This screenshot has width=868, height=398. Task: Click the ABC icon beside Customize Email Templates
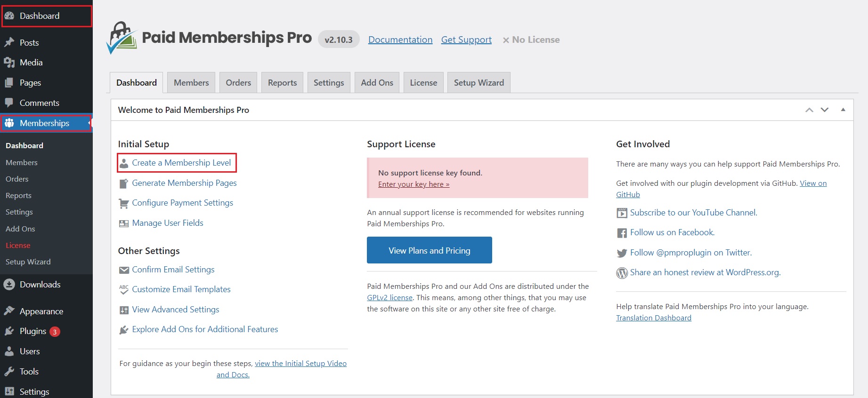point(124,290)
